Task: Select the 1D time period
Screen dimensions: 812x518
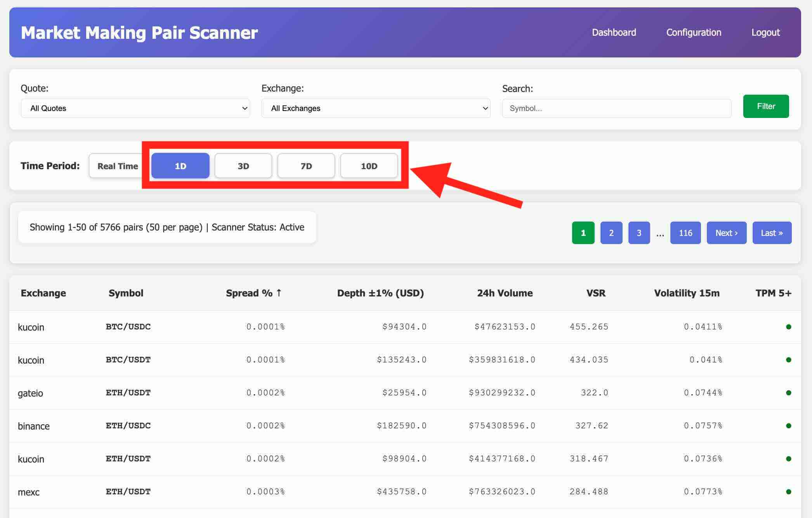Action: point(180,166)
